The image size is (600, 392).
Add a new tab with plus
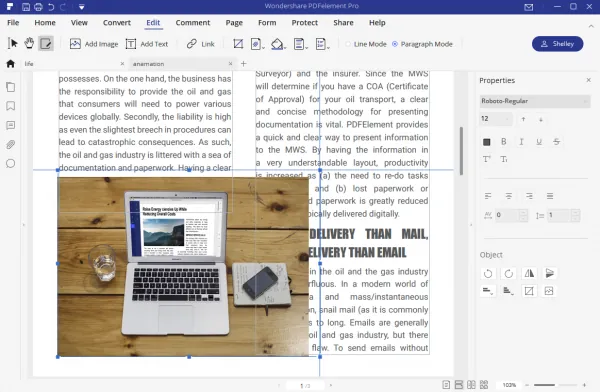pos(243,64)
